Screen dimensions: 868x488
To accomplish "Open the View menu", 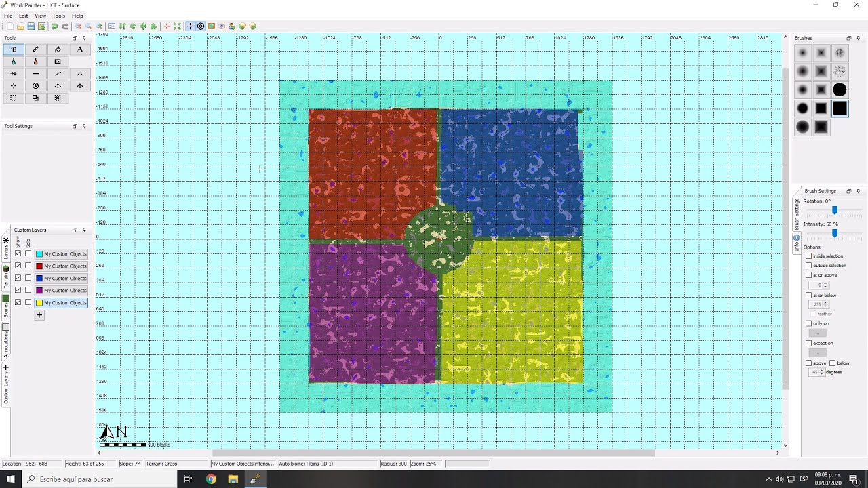I will tap(41, 16).
